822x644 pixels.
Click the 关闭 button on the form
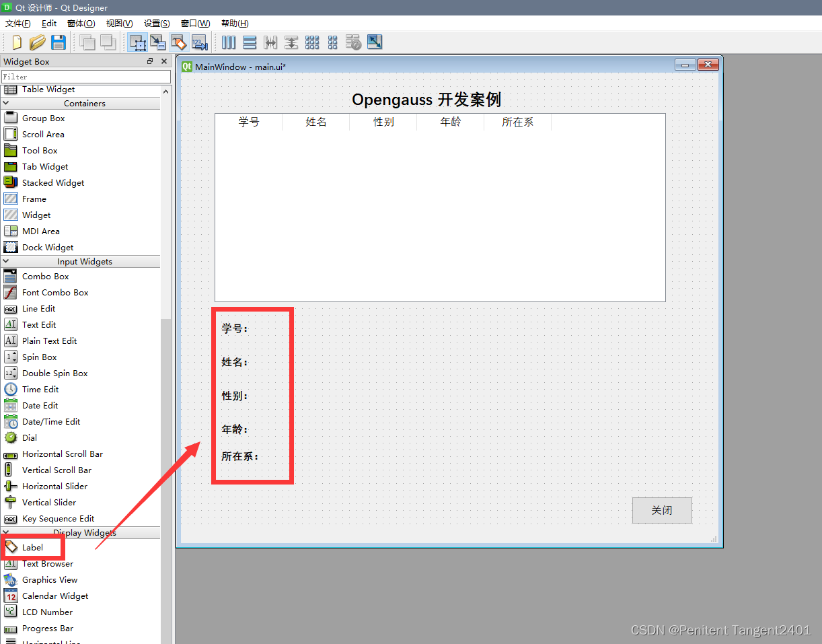[x=662, y=510]
